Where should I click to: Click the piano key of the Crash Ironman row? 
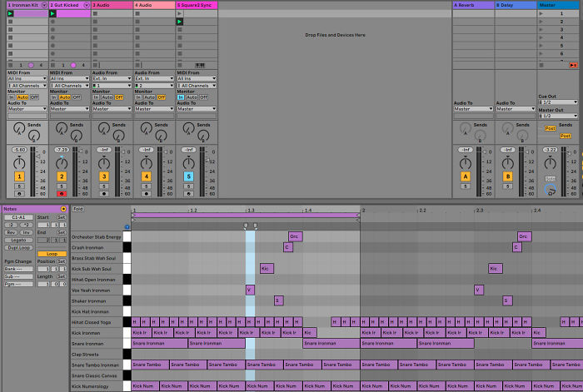point(127,247)
